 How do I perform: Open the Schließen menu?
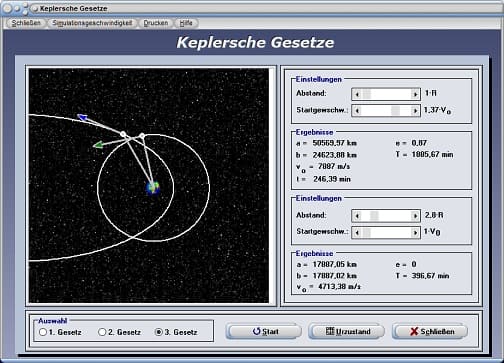point(26,23)
